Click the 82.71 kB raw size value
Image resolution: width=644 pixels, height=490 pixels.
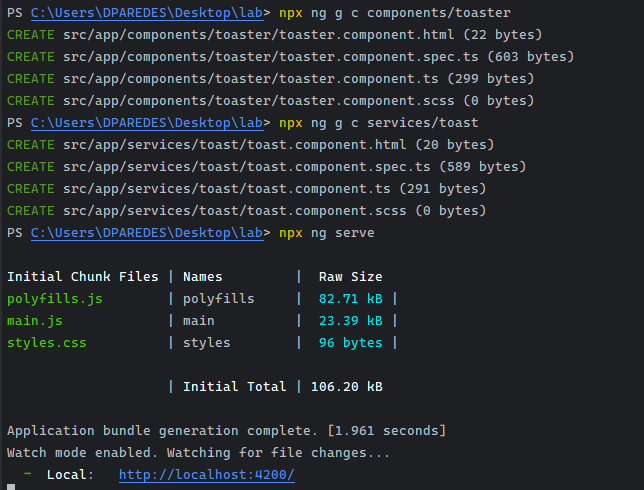tap(350, 298)
